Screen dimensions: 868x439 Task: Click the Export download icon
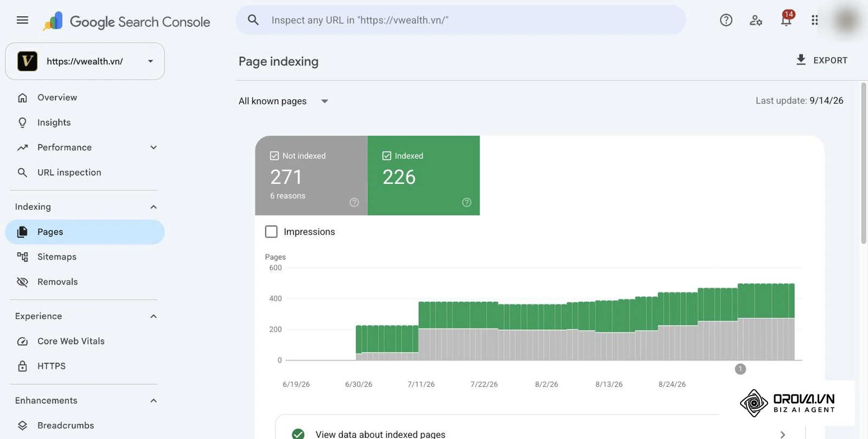pos(801,60)
